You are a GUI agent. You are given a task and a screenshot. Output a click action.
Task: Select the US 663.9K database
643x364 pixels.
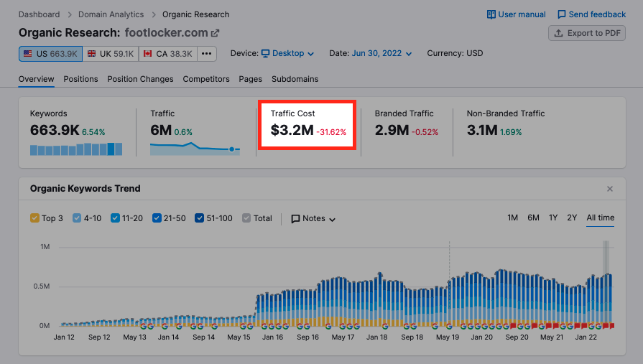point(50,54)
